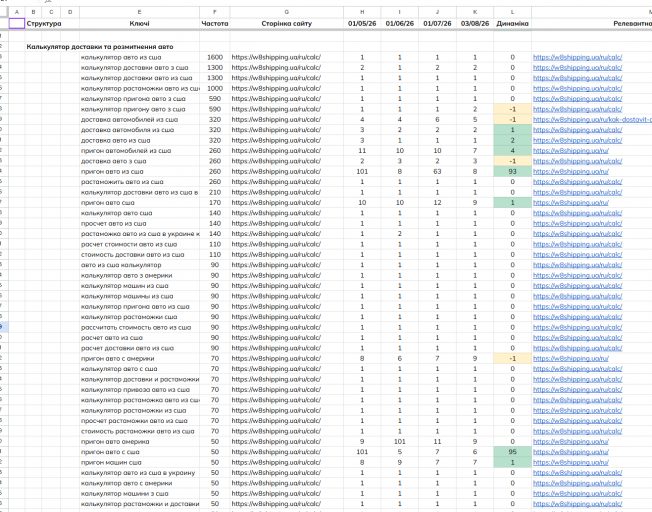This screenshot has height=512, width=652.
Task: Select frequency cell showing 170
Action: 215,203
